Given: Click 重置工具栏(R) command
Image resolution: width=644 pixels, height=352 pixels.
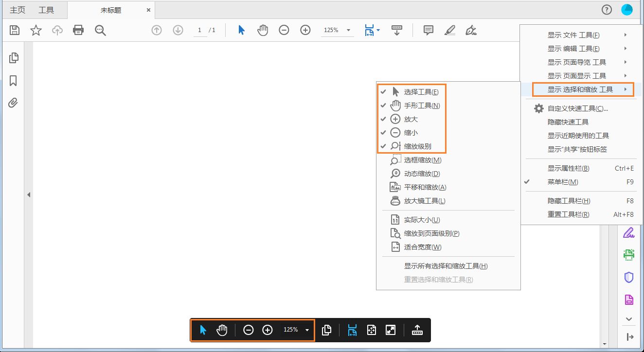Looking at the screenshot, I should 568,214.
